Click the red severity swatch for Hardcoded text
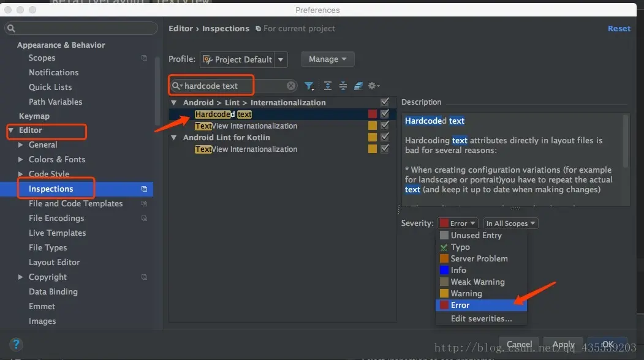This screenshot has width=644, height=360. (372, 114)
